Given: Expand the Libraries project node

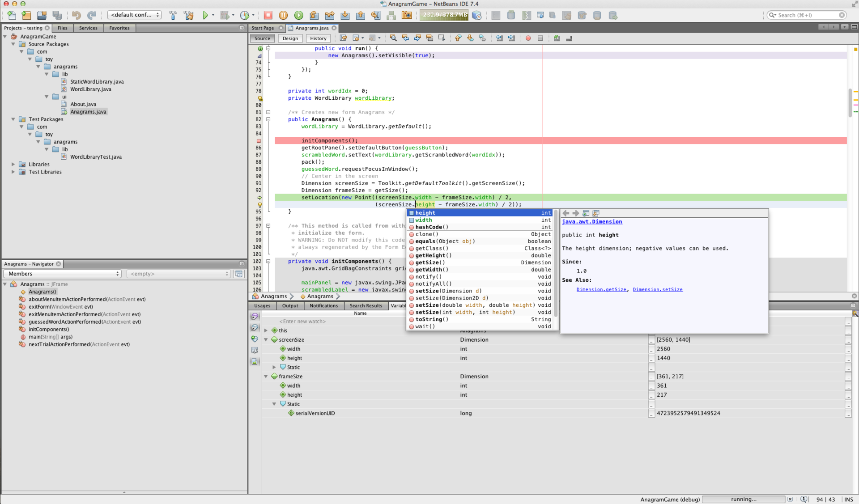Looking at the screenshot, I should click(13, 165).
